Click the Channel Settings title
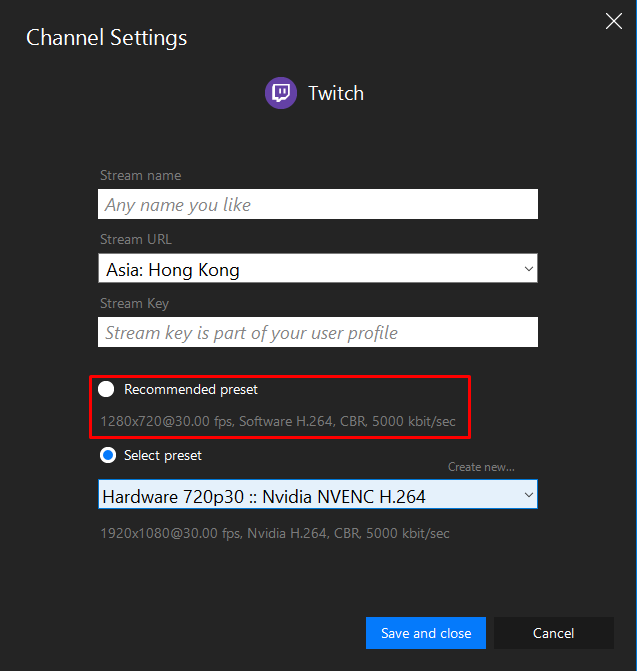Image resolution: width=637 pixels, height=671 pixels. [107, 38]
